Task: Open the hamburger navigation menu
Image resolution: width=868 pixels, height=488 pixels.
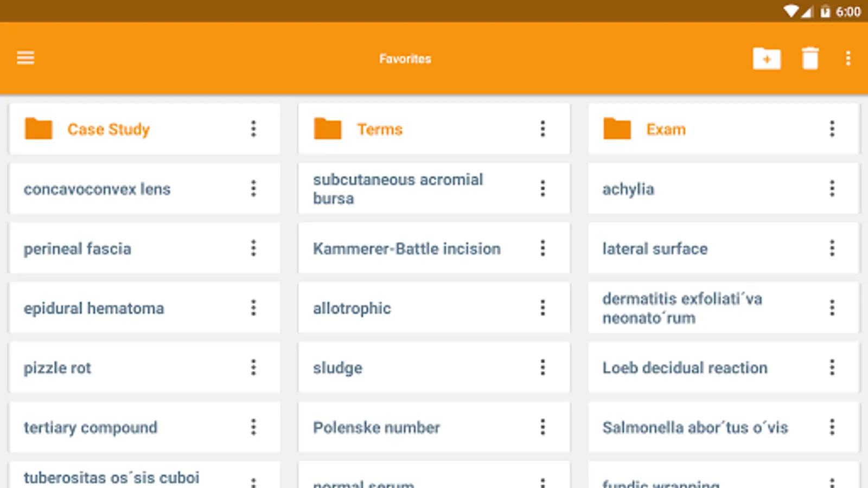Action: (x=25, y=58)
